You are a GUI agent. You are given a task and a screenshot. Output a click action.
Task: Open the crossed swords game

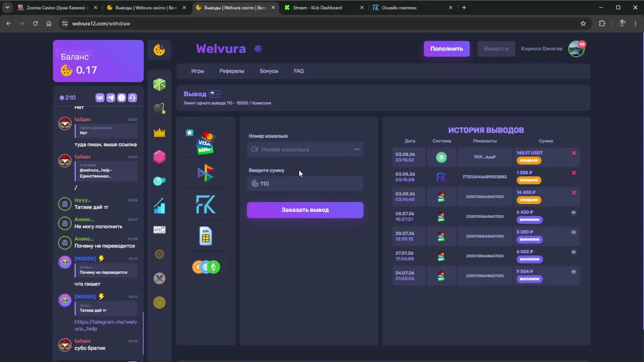(159, 278)
